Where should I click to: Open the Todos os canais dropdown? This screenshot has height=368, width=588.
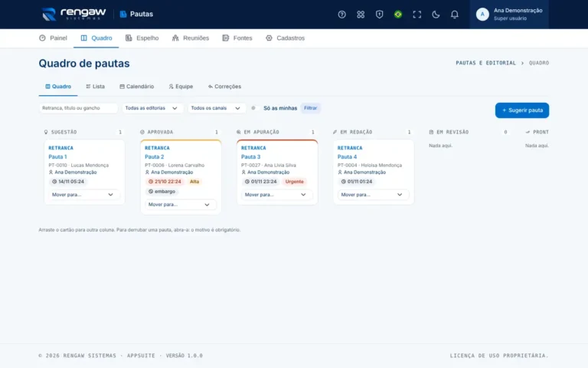[x=217, y=108]
